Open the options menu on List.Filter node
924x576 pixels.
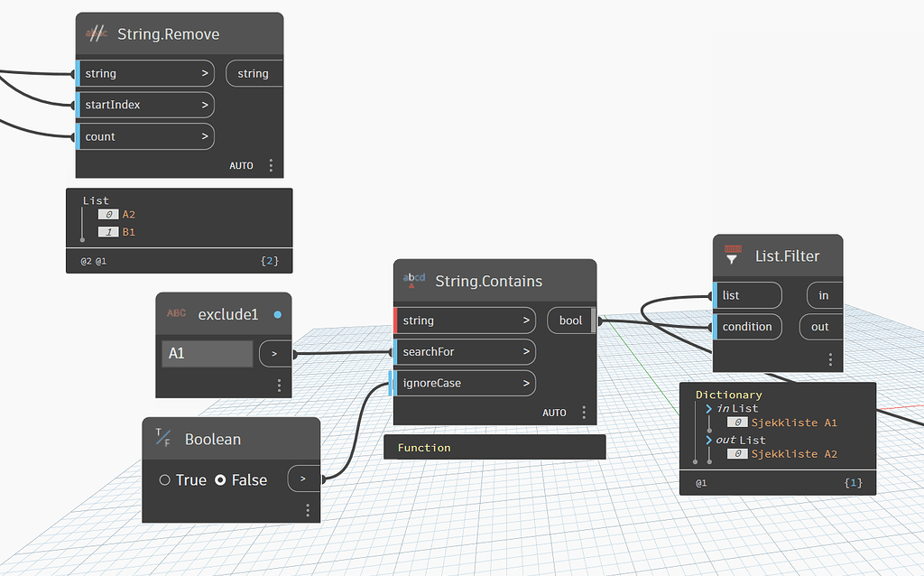(829, 358)
